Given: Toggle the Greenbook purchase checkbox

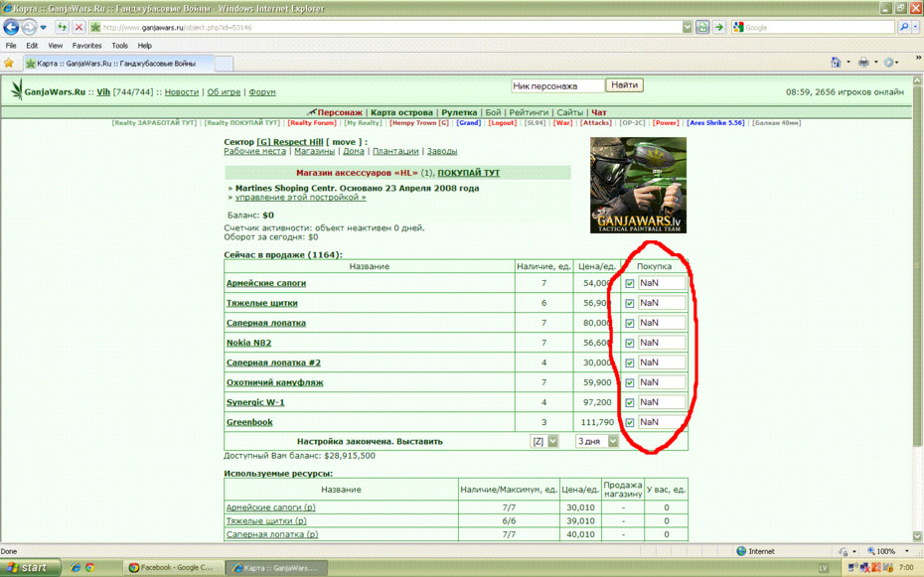Looking at the screenshot, I should coord(629,422).
